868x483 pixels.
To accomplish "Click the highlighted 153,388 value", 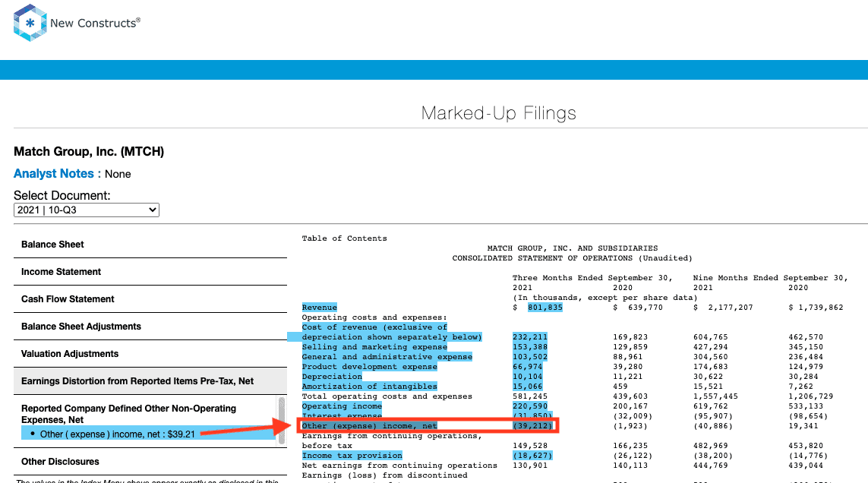I will click(x=530, y=347).
